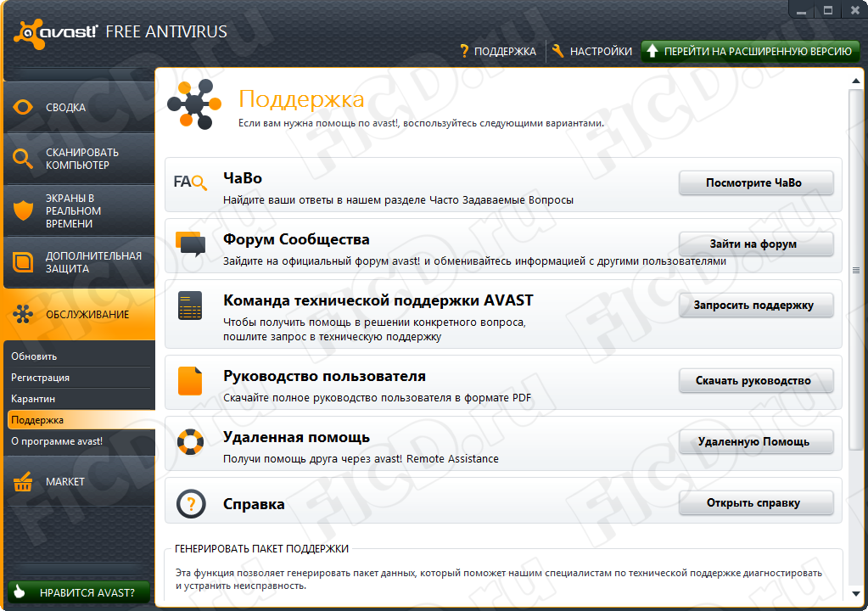This screenshot has height=611, width=868.
Task: Click the notepad icon for technical support team
Action: (190, 305)
